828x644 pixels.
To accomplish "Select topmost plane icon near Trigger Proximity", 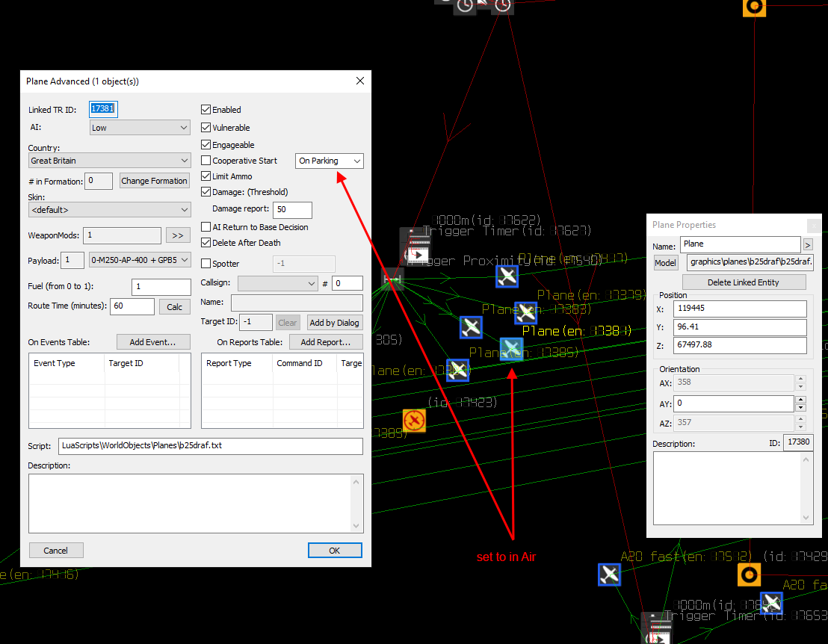I will [x=507, y=276].
